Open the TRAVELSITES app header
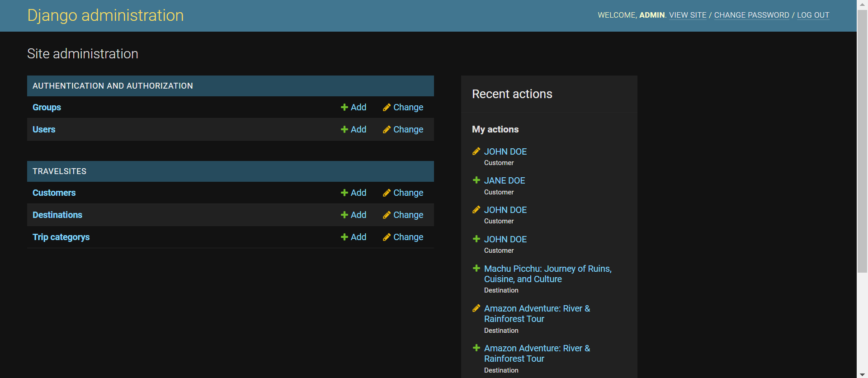Image resolution: width=868 pixels, height=378 pixels. click(59, 171)
